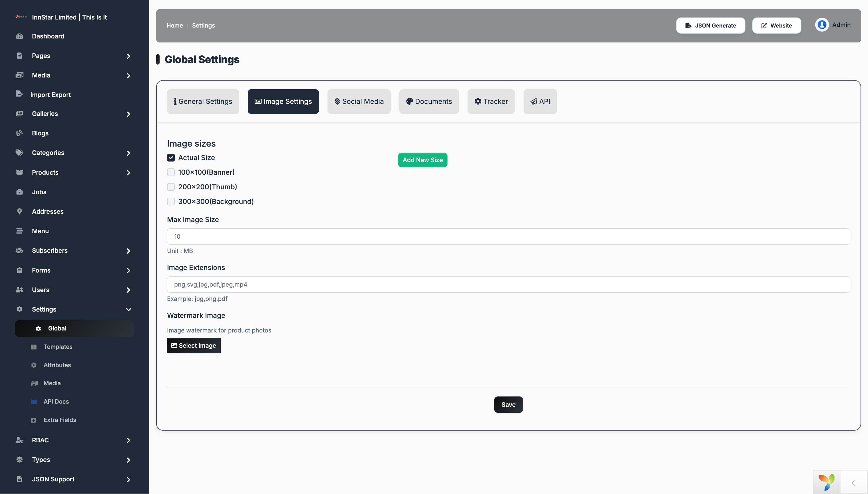Open Addresses via its pin icon
This screenshot has height=494, width=868.
click(19, 211)
